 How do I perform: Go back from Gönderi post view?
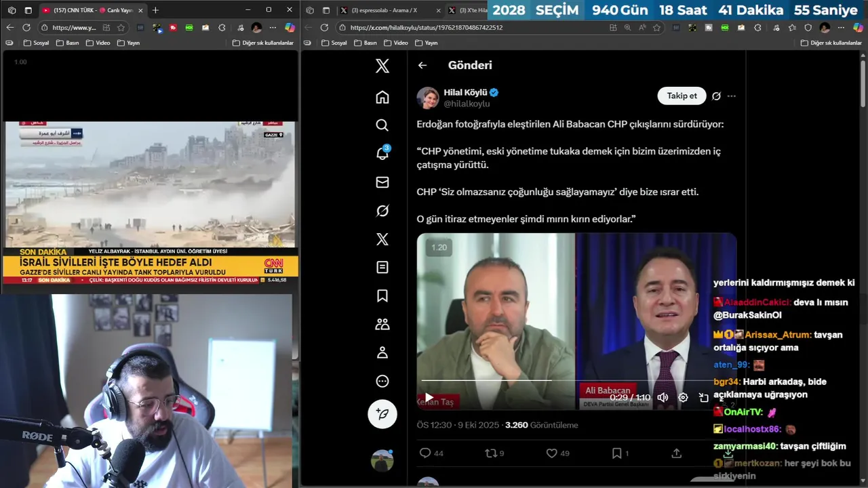coord(422,65)
